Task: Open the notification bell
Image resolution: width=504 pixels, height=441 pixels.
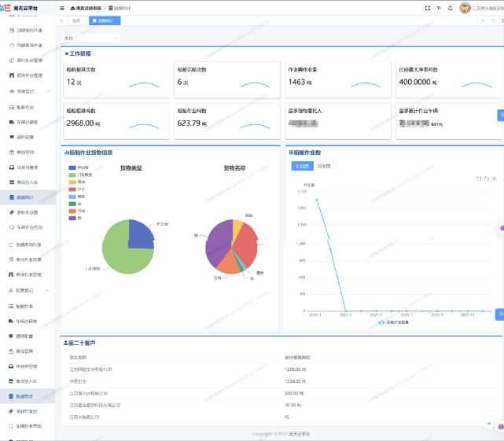Action: coord(451,8)
